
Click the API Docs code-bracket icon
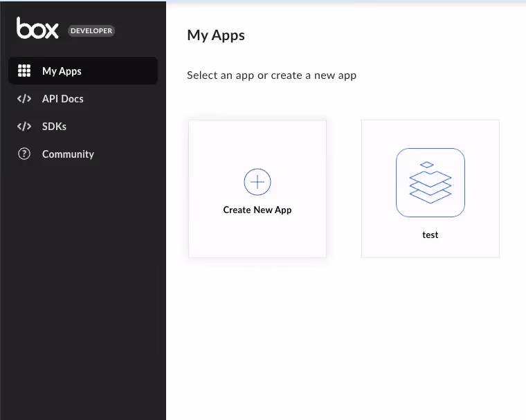tap(24, 99)
